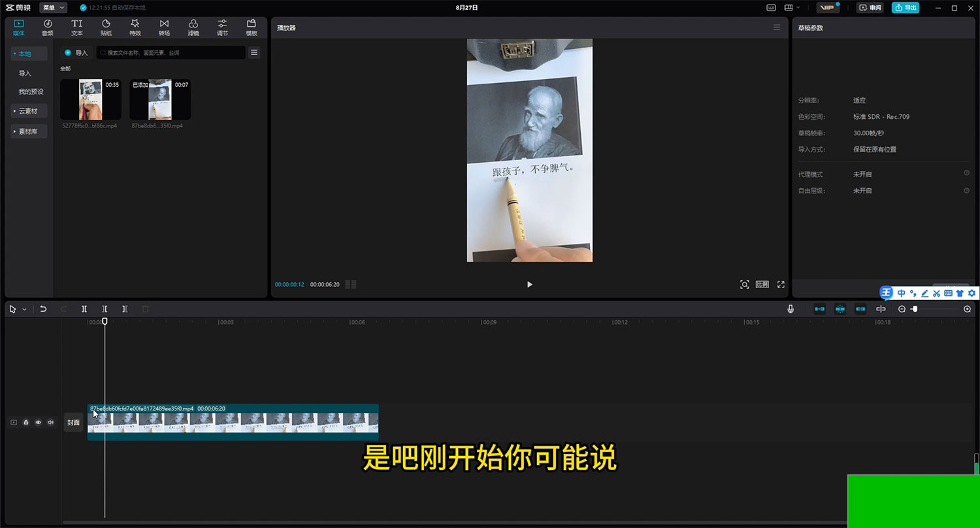Open the 菜单 dropdown in title bar

tap(53, 8)
